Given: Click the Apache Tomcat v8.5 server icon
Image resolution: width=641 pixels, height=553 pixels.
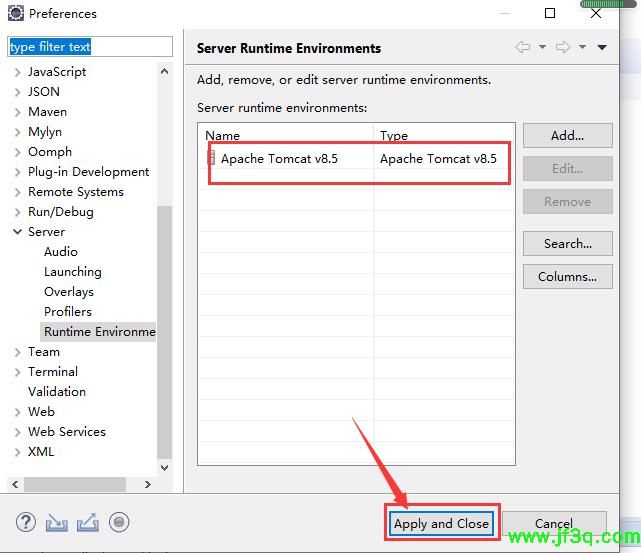Looking at the screenshot, I should (211, 158).
